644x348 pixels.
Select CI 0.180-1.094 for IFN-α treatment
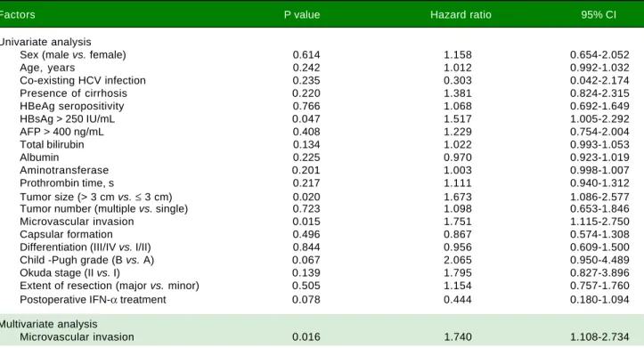coord(599,299)
